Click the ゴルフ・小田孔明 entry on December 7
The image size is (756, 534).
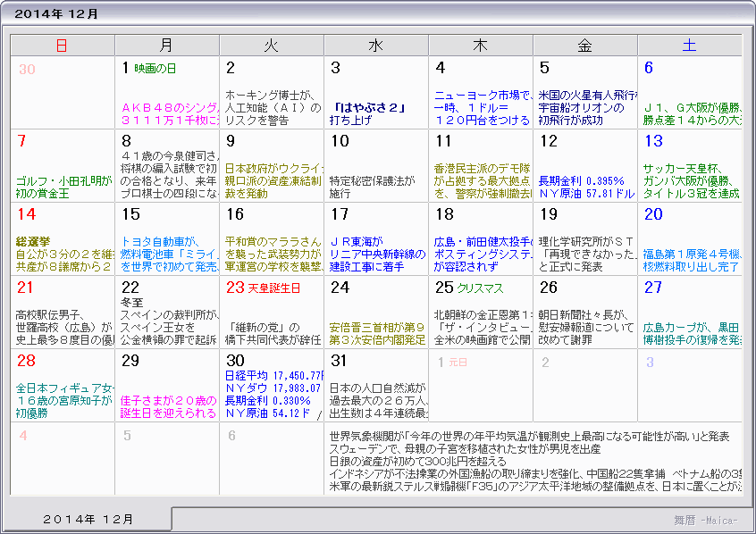coord(64,187)
